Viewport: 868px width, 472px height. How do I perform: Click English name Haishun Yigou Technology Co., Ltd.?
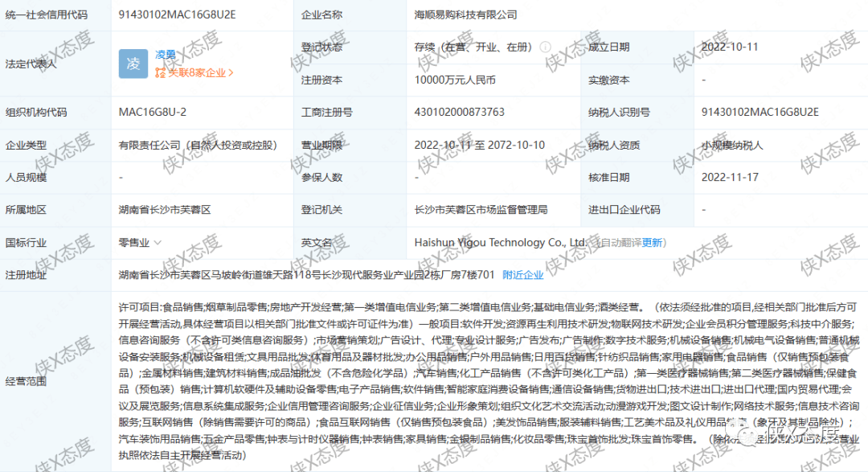(x=501, y=243)
